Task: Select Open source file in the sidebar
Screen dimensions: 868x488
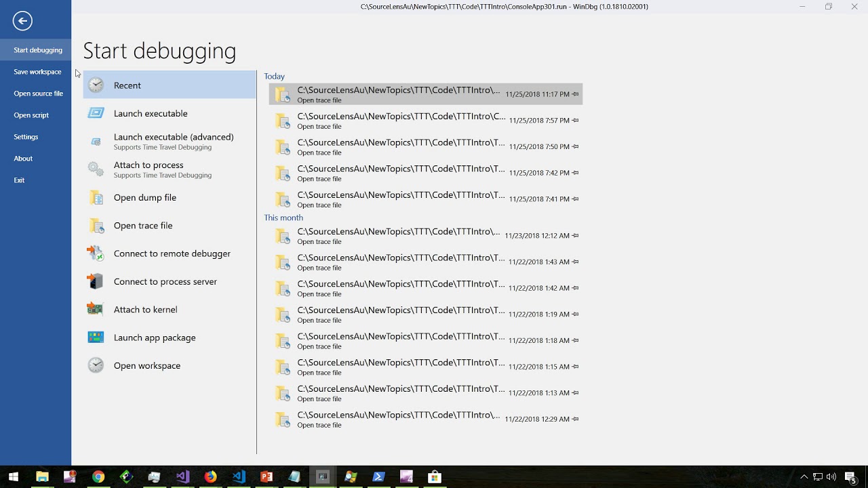Action: [35, 94]
